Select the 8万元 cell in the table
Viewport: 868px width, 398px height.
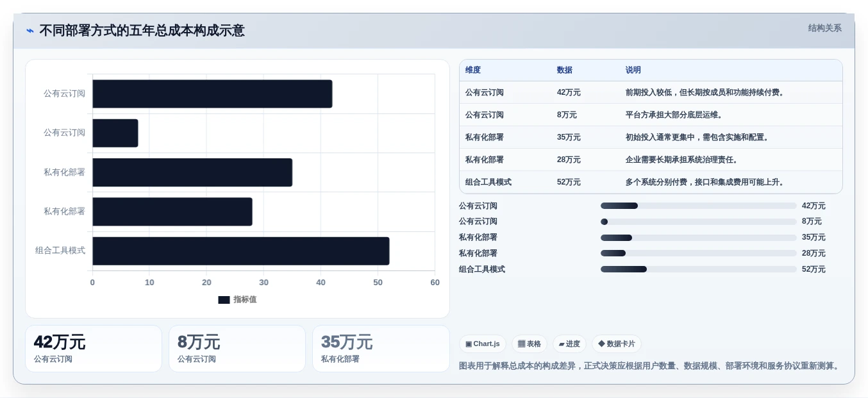pos(567,115)
